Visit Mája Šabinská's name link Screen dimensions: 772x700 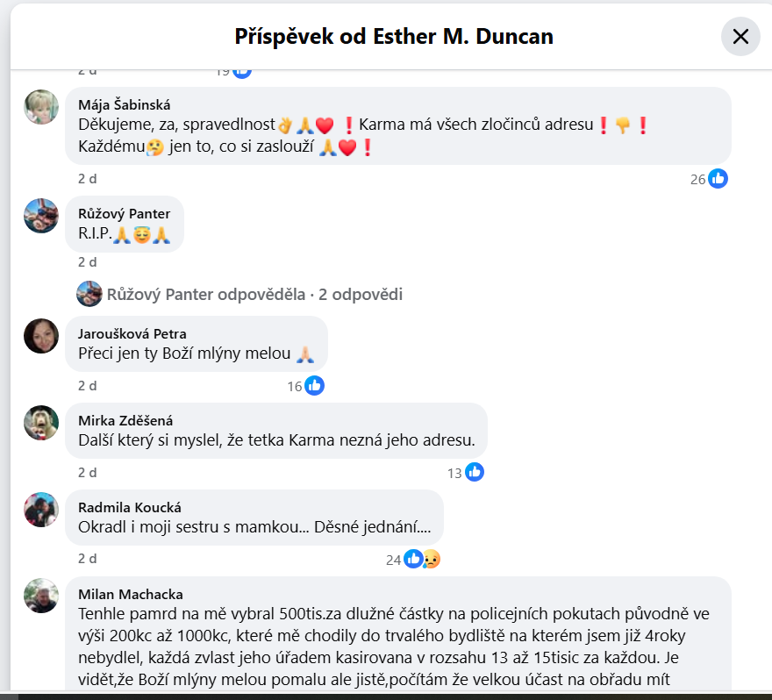pos(124,105)
